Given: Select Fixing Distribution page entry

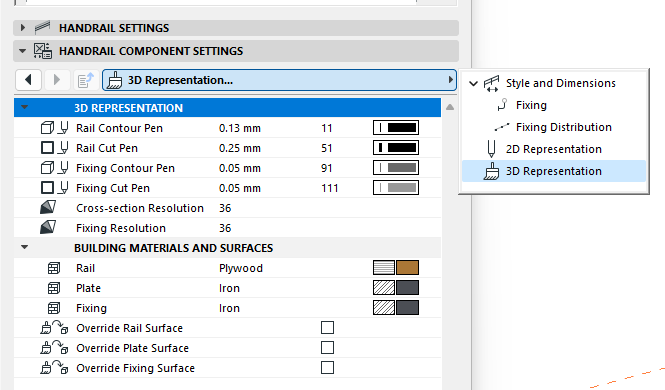Looking at the screenshot, I should pyautogui.click(x=564, y=127).
